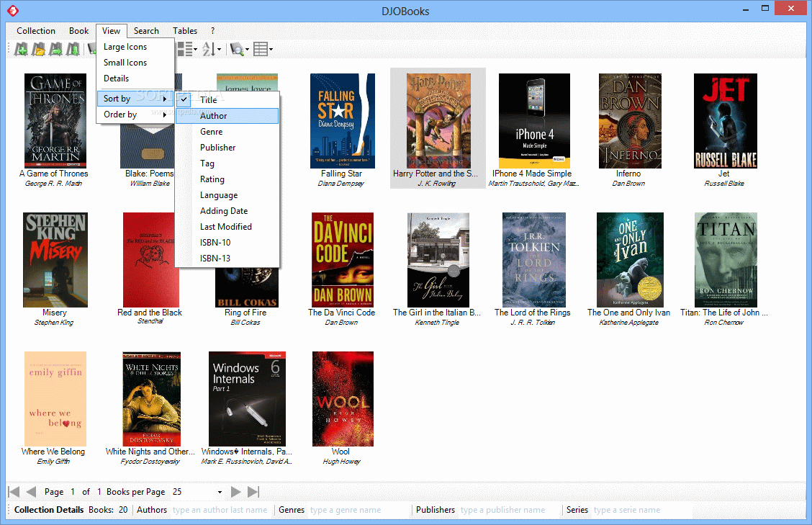The image size is (812, 525).
Task: Expand the Sort by submenu
Action: point(135,99)
